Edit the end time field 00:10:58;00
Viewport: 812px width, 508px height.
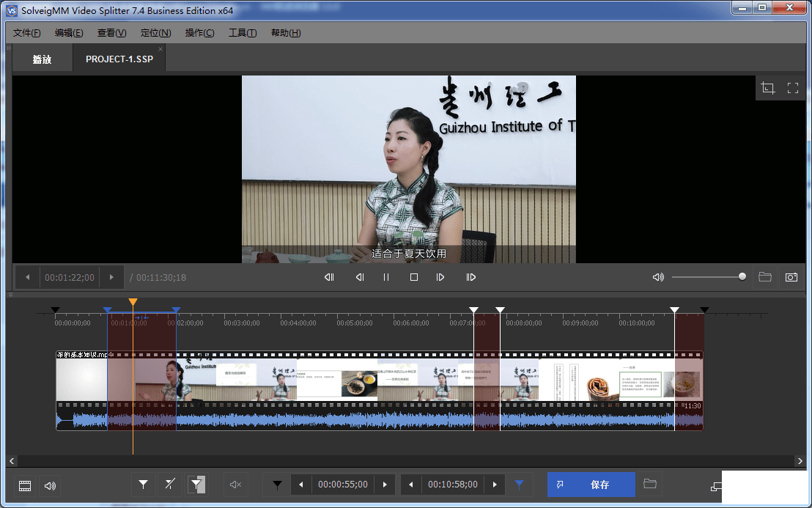(x=453, y=485)
